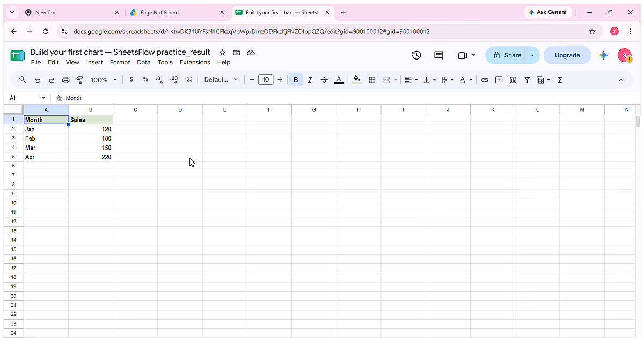
Task: Switch to the Page Not Found tab
Action: pos(177,12)
